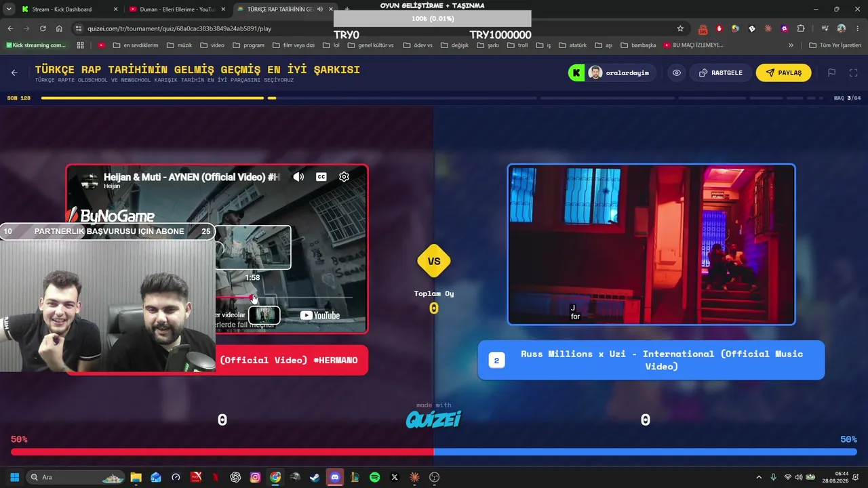Close the Stream - Kick Dashboard tab

(x=115, y=9)
